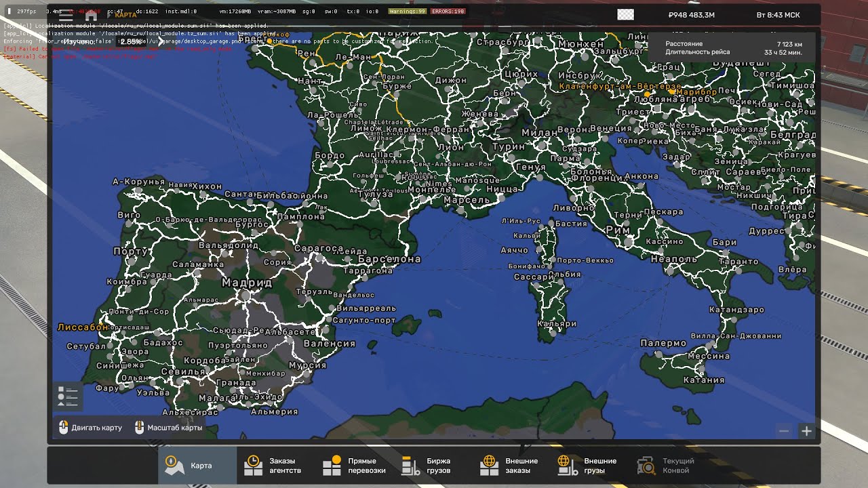Click the mouse icon beside Двигать карту
This screenshot has width=868, height=488.
click(64, 428)
